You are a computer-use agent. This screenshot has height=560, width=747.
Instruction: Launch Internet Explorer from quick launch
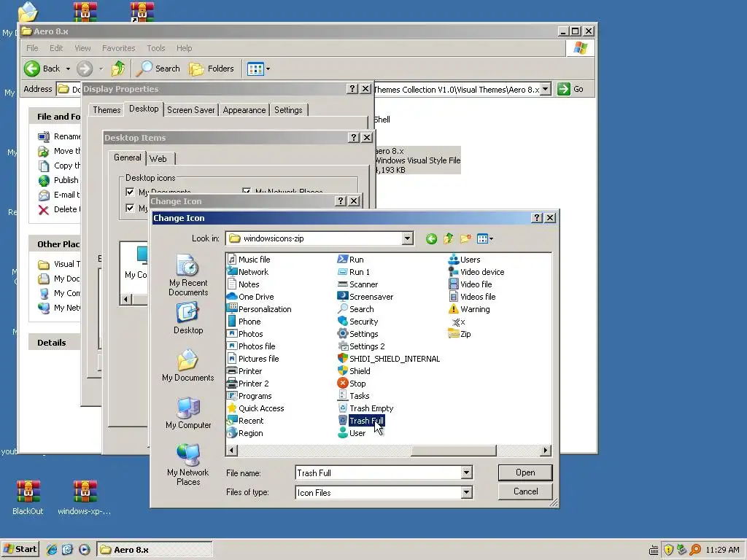coord(52,550)
